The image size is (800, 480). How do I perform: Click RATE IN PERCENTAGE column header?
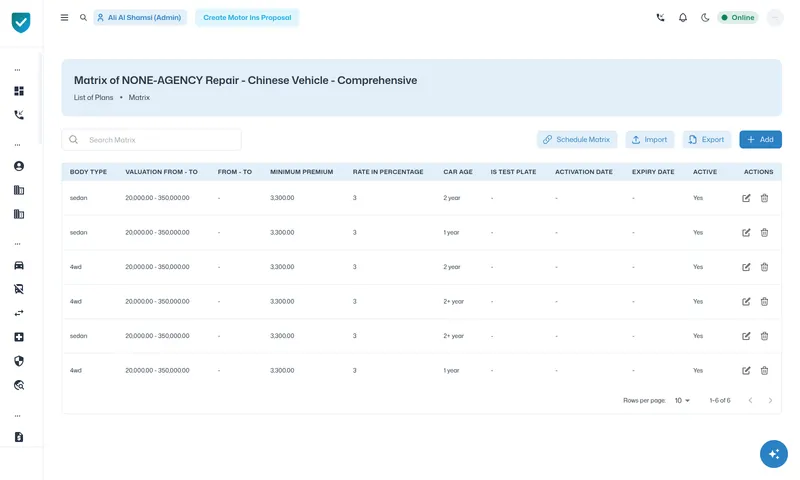click(388, 172)
